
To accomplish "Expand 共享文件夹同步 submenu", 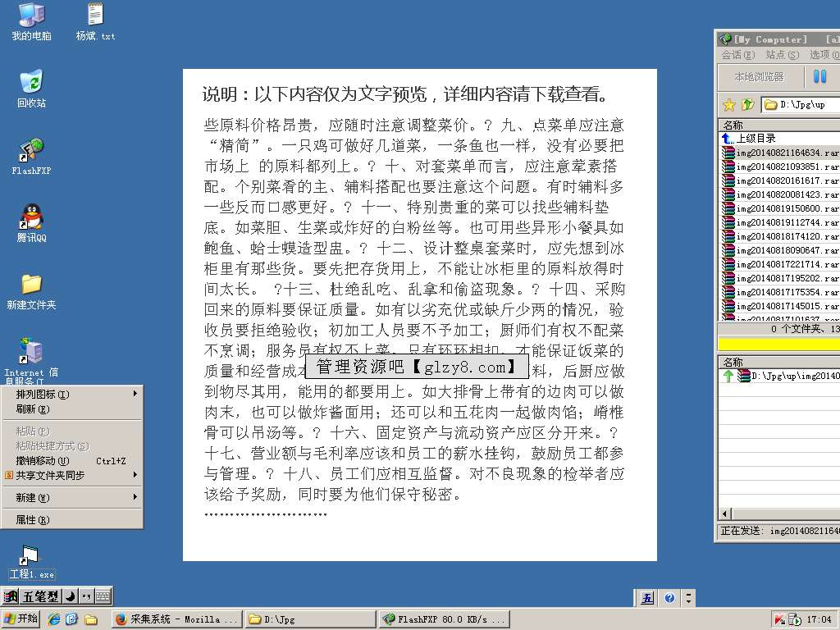I will pyautogui.click(x=72, y=475).
